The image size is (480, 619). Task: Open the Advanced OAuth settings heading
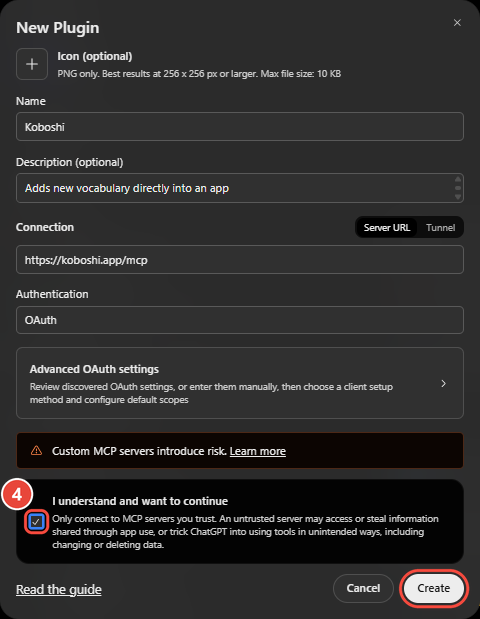[x=94, y=369]
